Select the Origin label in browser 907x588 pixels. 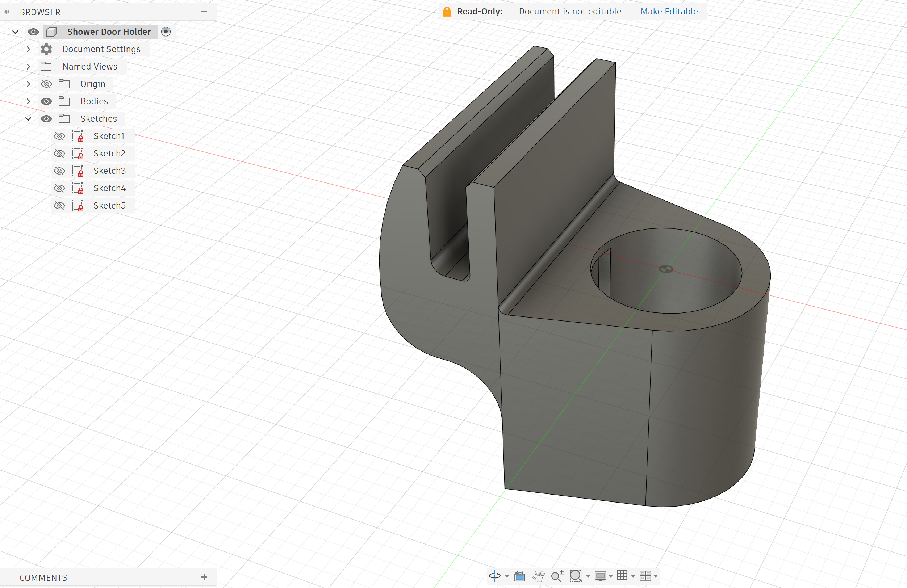[93, 84]
